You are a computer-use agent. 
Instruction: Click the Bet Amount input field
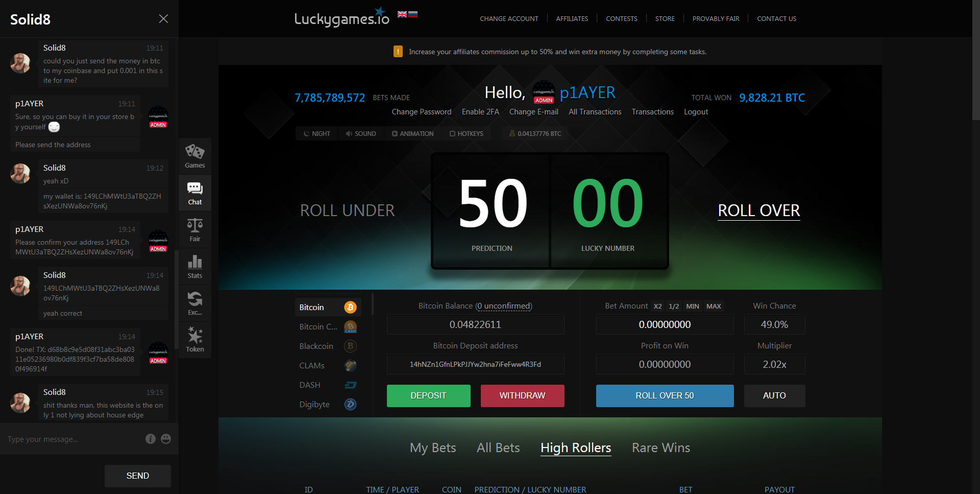pos(665,325)
